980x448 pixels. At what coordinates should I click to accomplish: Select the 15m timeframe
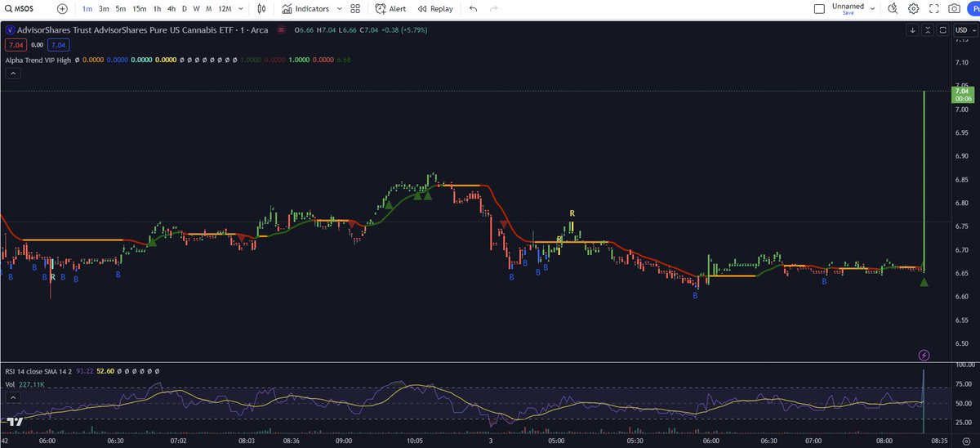point(139,9)
